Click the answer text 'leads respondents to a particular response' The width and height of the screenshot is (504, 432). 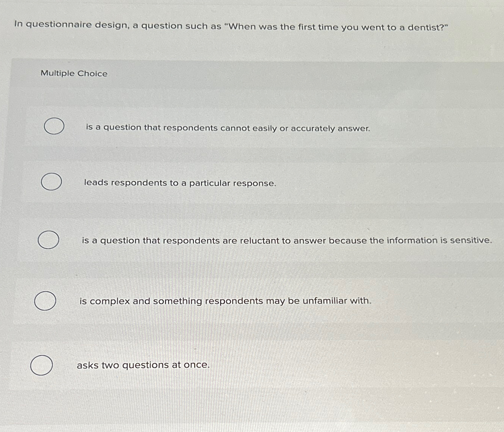[180, 183]
